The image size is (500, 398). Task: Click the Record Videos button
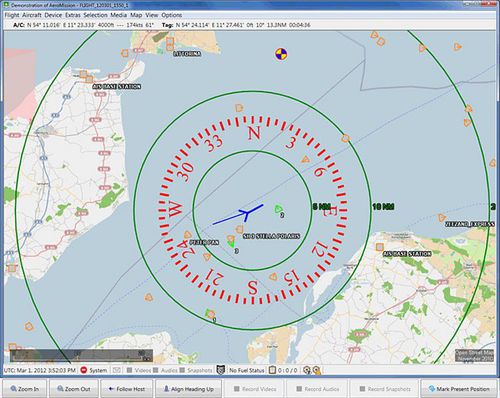255,389
